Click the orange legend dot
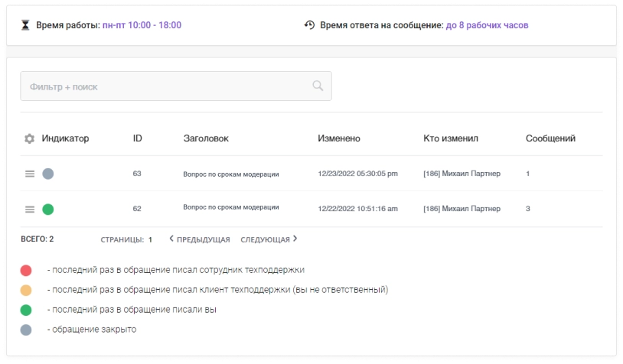 click(26, 290)
